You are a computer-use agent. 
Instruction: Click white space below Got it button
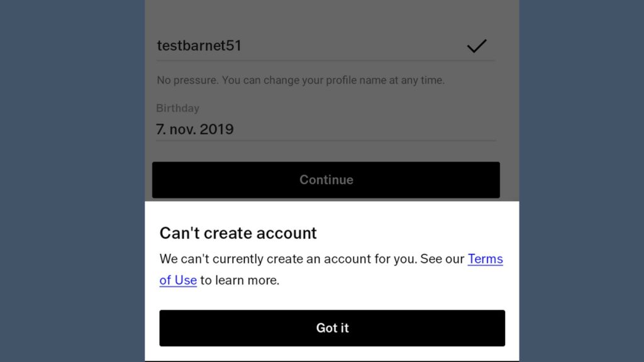point(332,354)
